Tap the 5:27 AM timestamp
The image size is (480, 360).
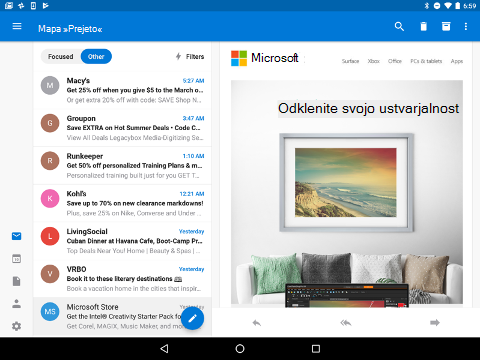coord(193,81)
